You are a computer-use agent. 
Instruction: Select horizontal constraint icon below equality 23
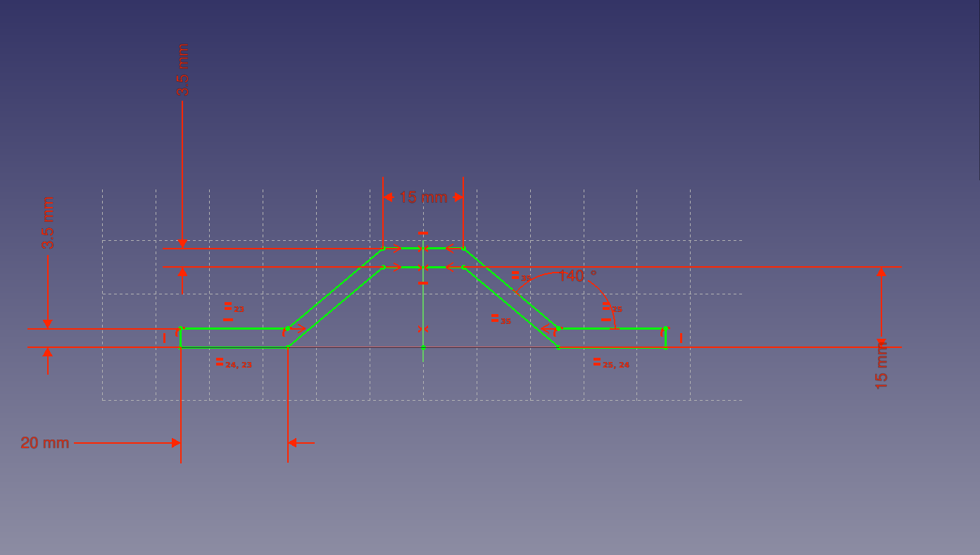click(228, 320)
